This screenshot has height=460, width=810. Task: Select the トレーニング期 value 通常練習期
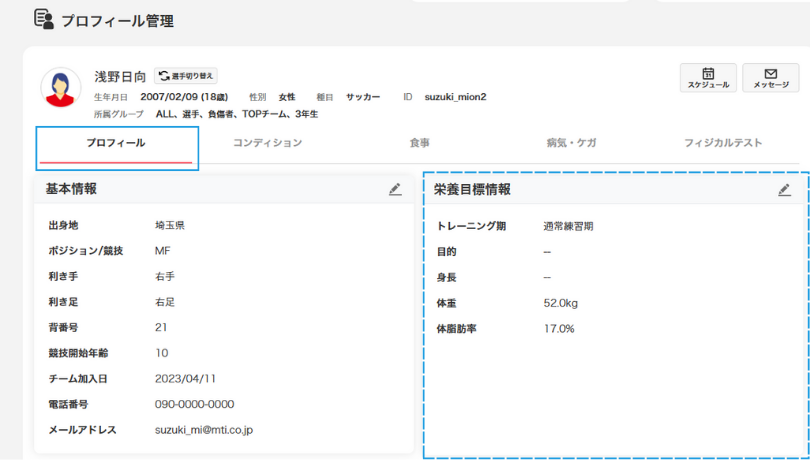tap(568, 226)
